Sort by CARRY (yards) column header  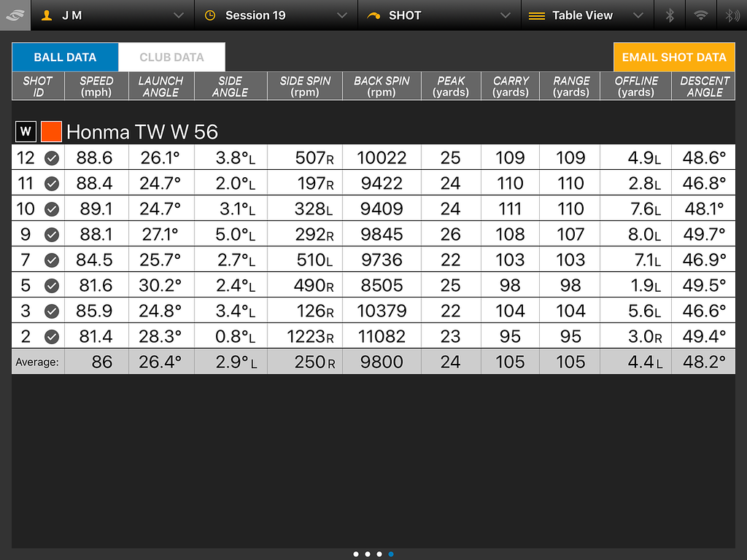pyautogui.click(x=510, y=86)
